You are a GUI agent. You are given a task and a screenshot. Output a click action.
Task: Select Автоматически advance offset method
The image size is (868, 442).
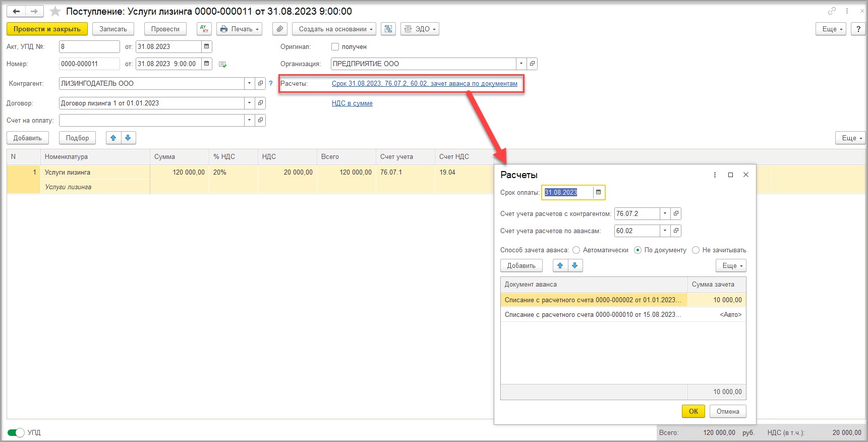click(x=576, y=250)
